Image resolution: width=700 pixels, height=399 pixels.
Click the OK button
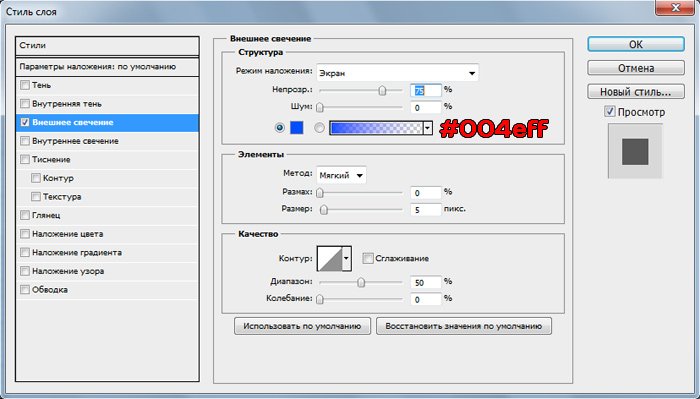click(x=636, y=44)
